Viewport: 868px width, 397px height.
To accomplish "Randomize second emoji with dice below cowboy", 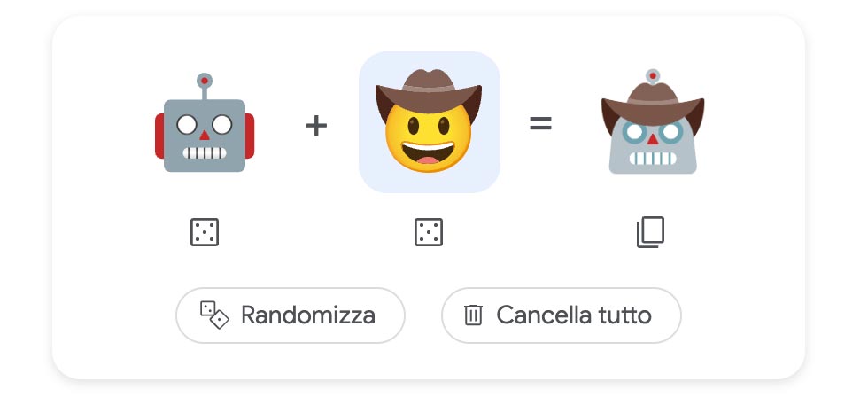I will tap(429, 232).
